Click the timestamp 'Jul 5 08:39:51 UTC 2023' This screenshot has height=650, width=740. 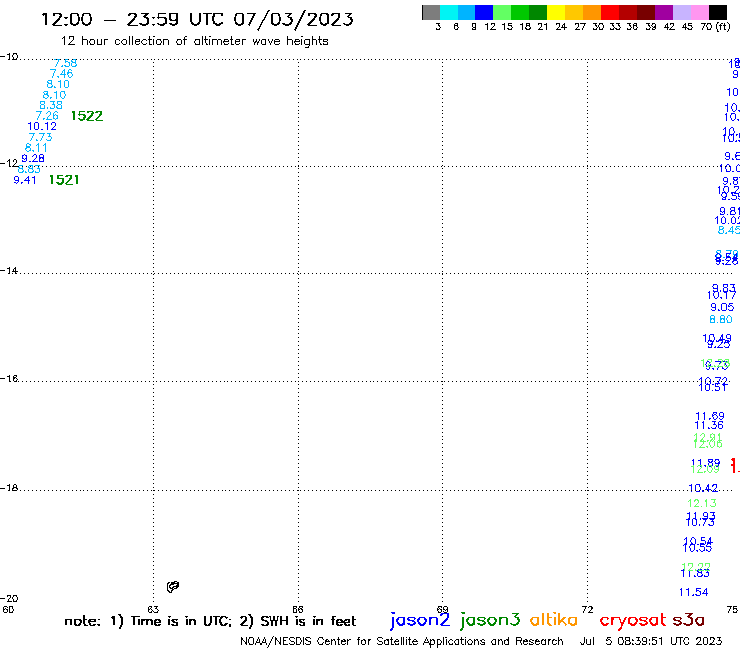point(651,641)
